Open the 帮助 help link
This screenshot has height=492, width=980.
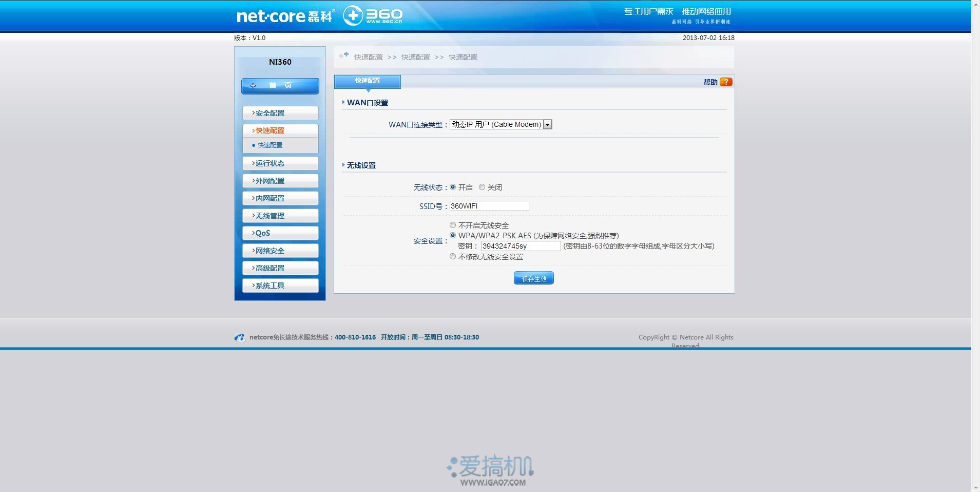tap(710, 82)
